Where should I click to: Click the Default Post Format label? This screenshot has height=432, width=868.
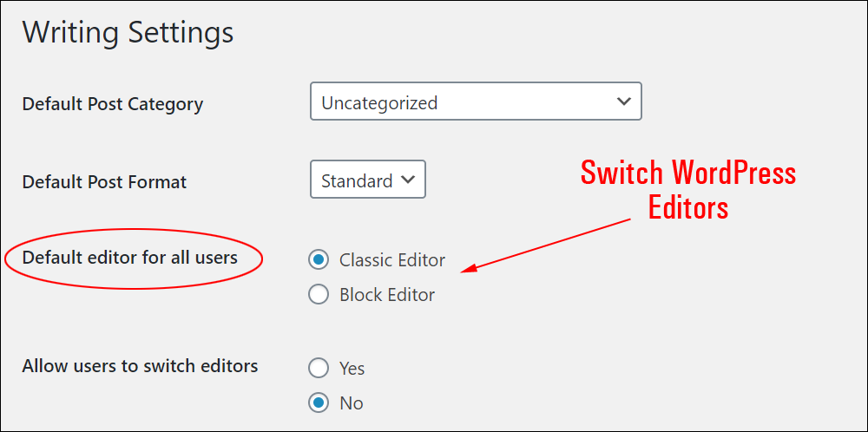pos(104,182)
